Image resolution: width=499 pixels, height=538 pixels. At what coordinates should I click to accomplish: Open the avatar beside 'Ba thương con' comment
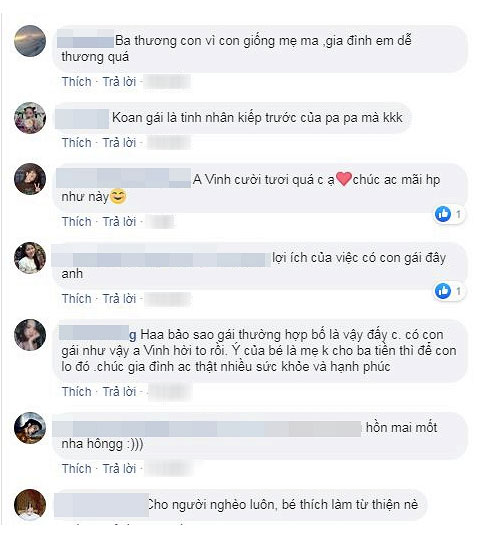30,40
